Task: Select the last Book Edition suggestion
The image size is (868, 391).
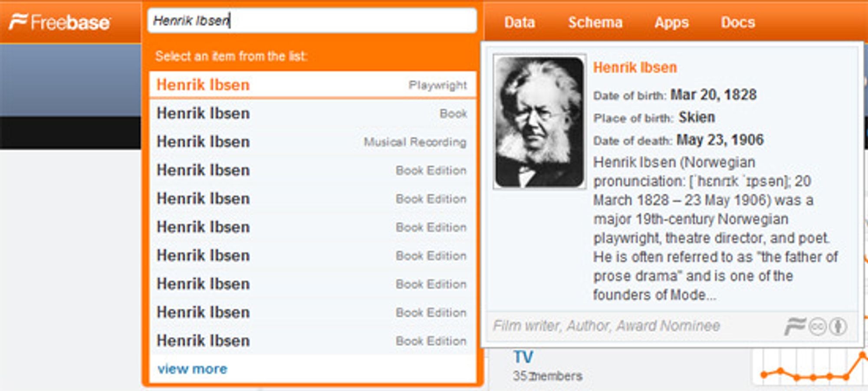Action: coord(312,341)
